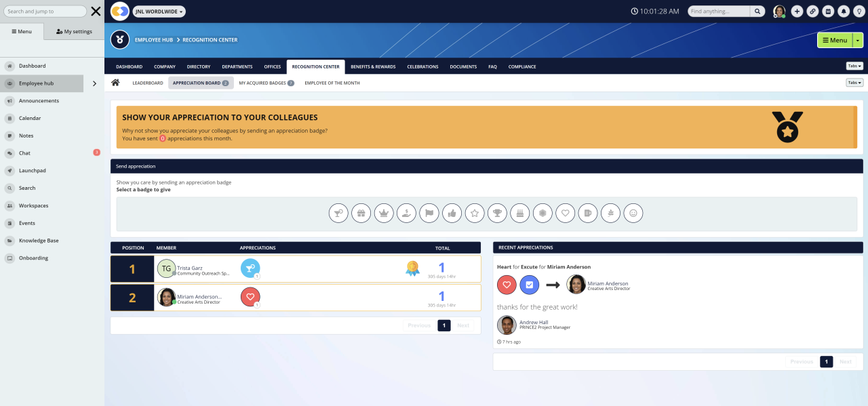This screenshot has width=868, height=406.
Task: Select the trophy appreciation badge
Action: 497,213
